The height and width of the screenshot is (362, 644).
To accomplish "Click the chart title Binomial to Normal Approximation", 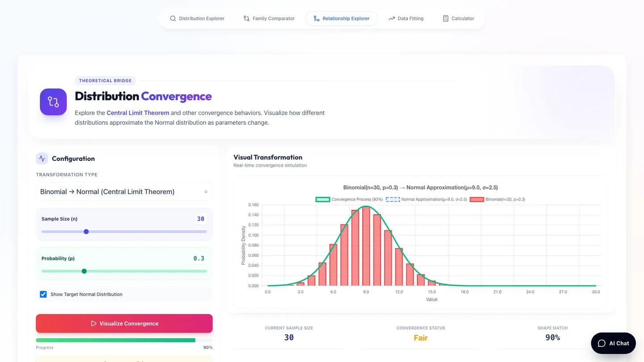I will 420,188.
